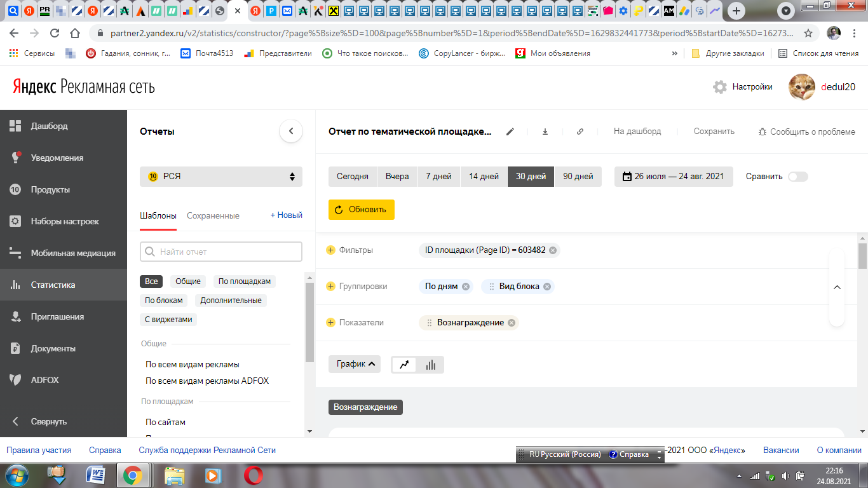The image size is (868, 488).
Task: Open the Windows Start menu
Action: [18, 475]
